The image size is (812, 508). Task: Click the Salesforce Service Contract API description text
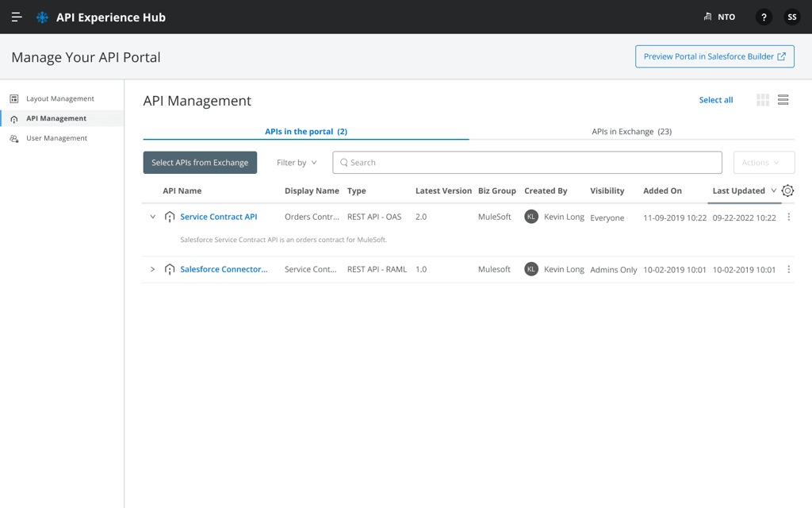tap(284, 240)
